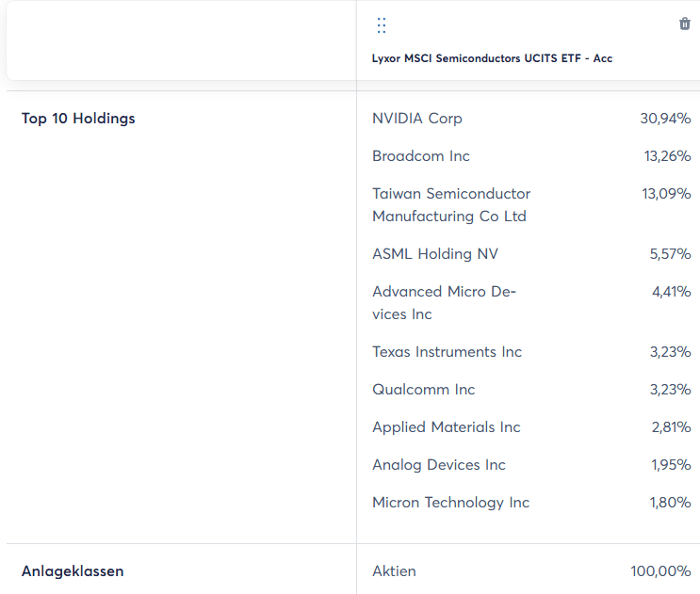Select the NVIDIA Corp holding
Screen dimensions: 700x594
[417, 119]
